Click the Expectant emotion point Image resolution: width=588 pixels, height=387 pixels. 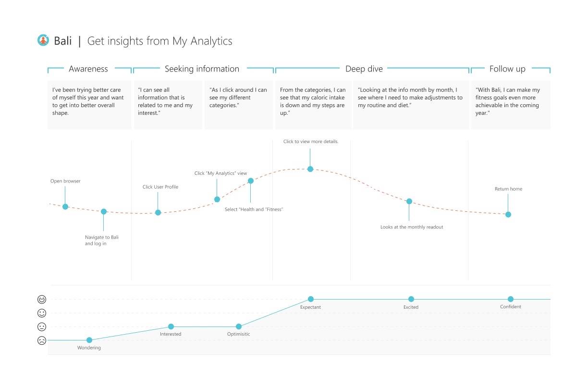tap(311, 299)
